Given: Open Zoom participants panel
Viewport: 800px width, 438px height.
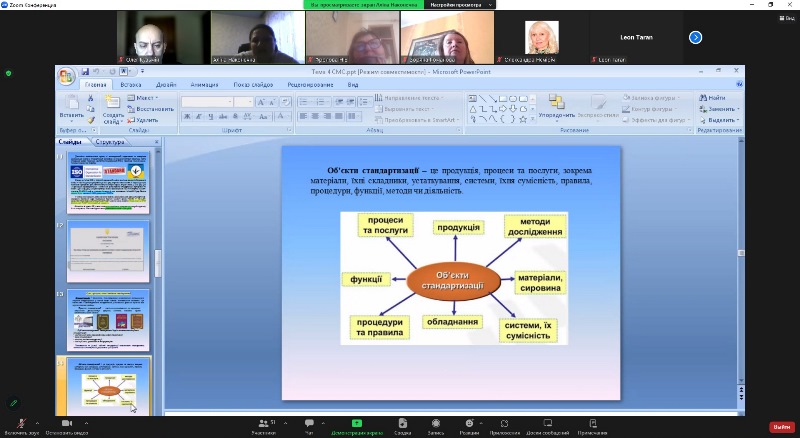Looking at the screenshot, I should [264, 424].
